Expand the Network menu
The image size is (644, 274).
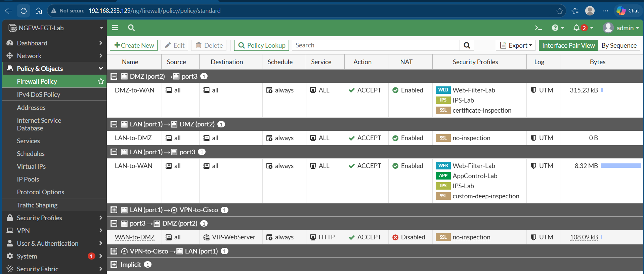point(54,56)
